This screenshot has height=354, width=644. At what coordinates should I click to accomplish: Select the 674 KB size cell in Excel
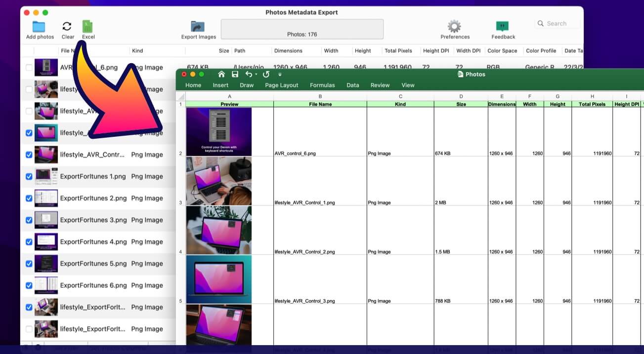[461, 132]
